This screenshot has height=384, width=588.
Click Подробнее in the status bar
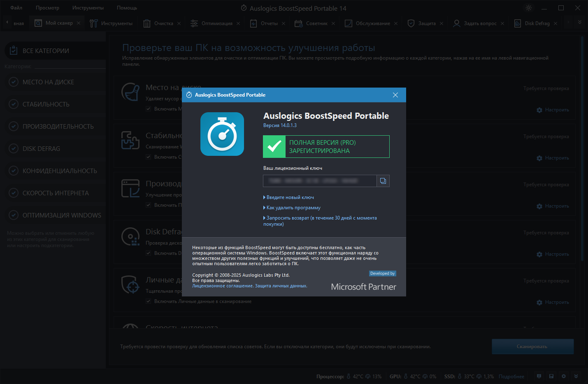511,377
